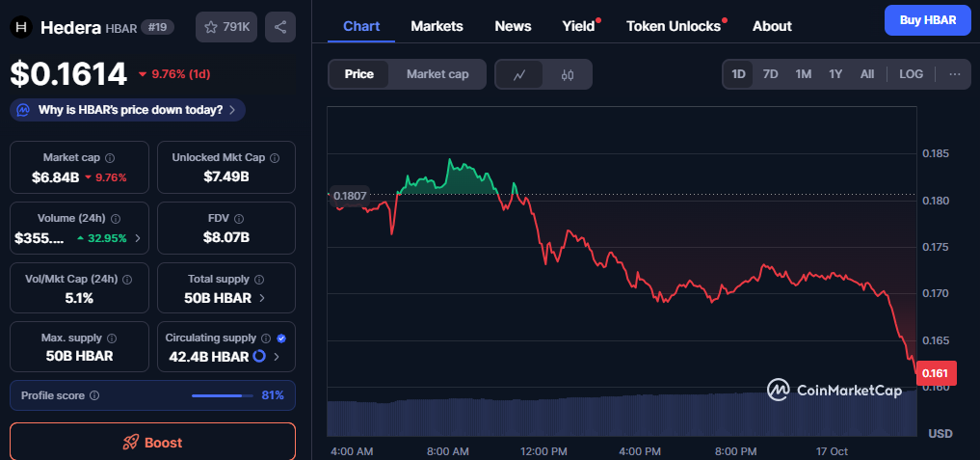Expand the Total supply details chevron
Image resolution: width=980 pixels, height=460 pixels.
tap(262, 298)
